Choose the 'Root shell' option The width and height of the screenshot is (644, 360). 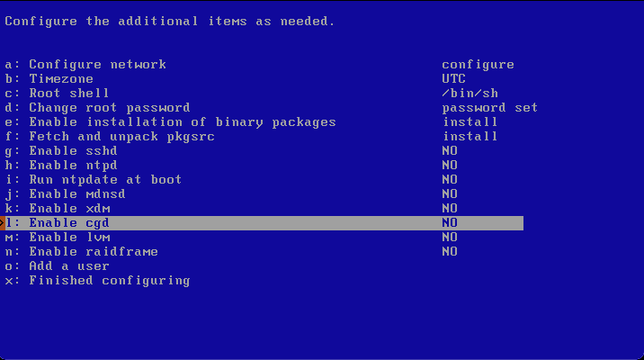pos(57,94)
